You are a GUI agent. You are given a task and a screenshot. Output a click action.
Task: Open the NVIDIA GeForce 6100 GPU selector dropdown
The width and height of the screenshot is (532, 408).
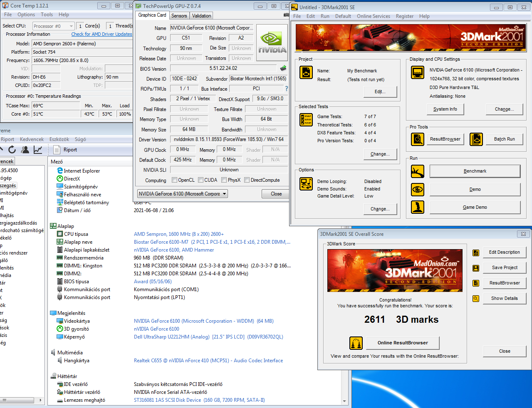tap(182, 194)
